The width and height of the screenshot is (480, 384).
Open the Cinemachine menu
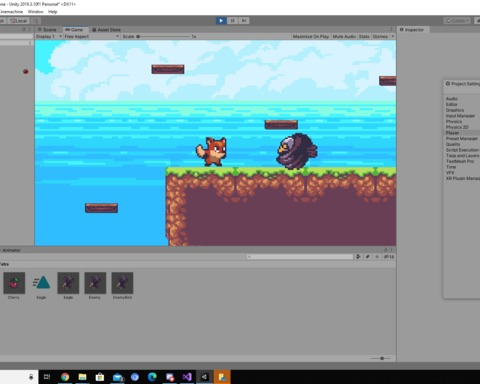11,12
